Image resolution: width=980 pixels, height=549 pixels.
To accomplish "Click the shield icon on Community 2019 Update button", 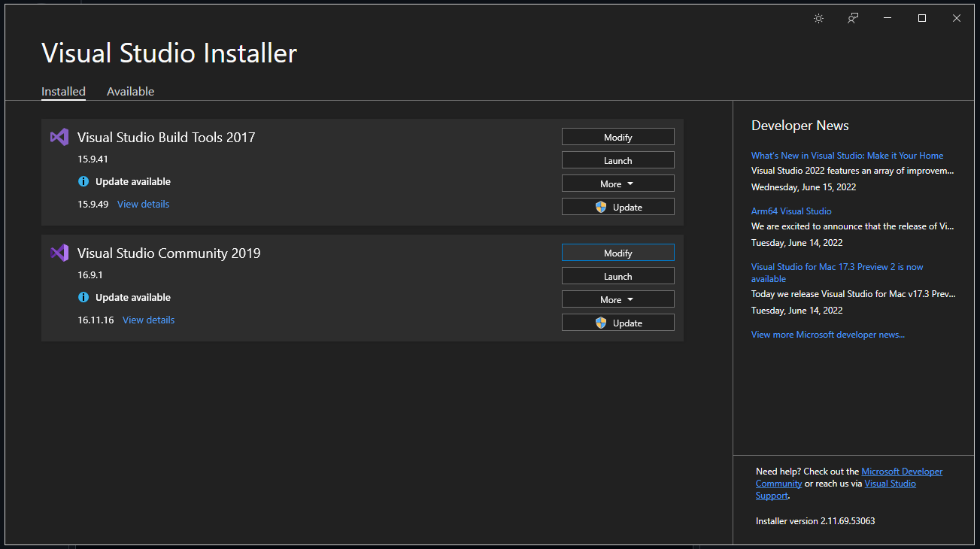I will coord(599,322).
